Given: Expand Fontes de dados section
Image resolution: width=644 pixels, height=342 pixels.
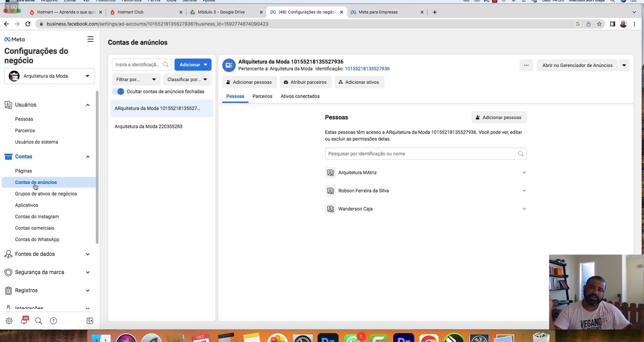Looking at the screenshot, I should 88,254.
